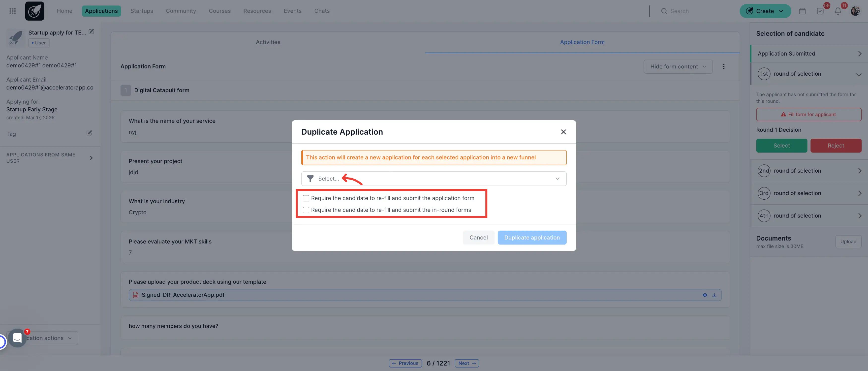Download Signed_DR_AcceleratorApp.pdf
This screenshot has width=868, height=371.
point(714,295)
